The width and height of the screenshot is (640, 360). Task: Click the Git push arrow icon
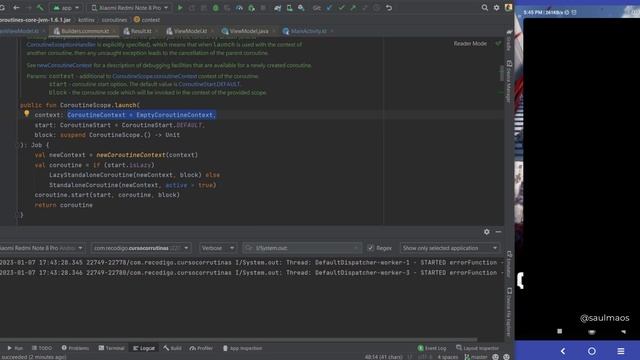click(353, 8)
